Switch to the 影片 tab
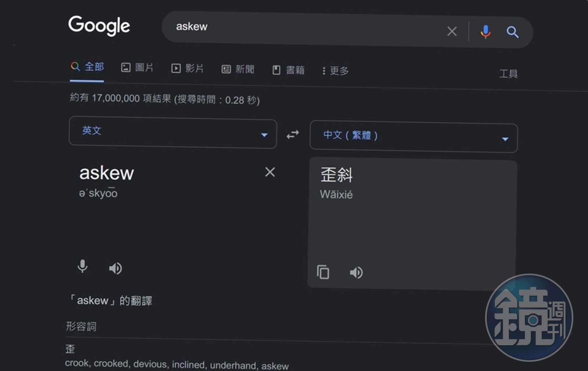Image resolution: width=588 pixels, height=371 pixels. pos(187,68)
